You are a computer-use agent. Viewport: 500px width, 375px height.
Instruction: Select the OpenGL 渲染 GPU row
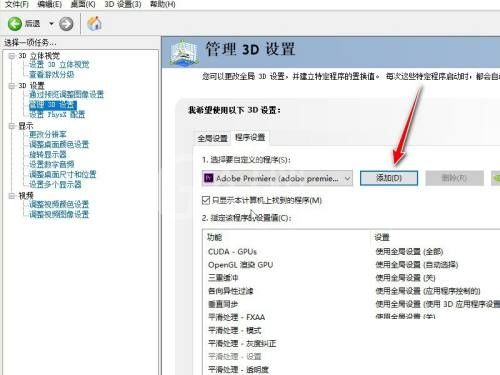click(240, 265)
